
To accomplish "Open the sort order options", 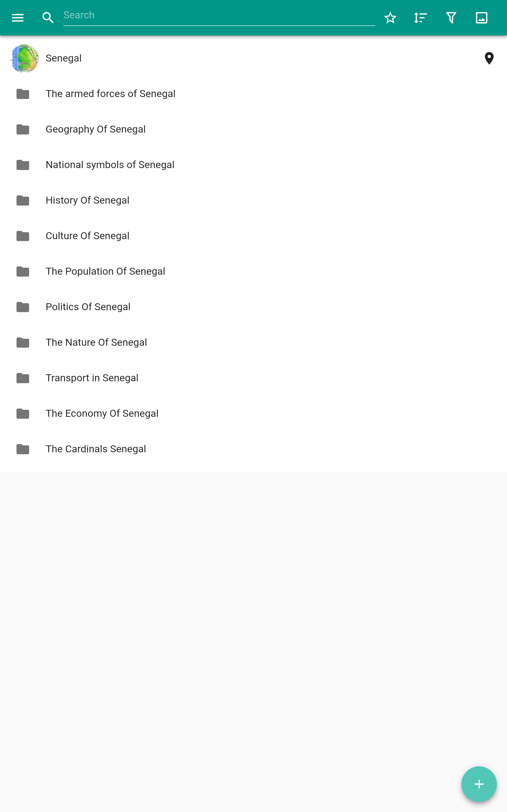I will click(420, 18).
